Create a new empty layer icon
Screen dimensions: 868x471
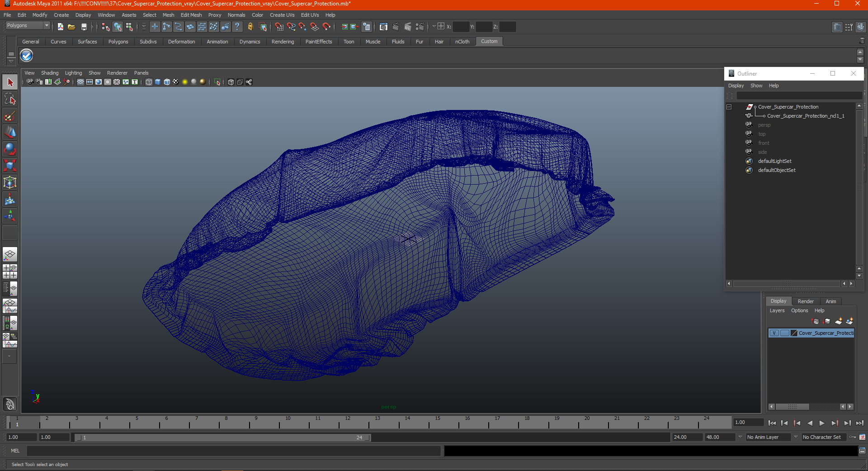(839, 321)
